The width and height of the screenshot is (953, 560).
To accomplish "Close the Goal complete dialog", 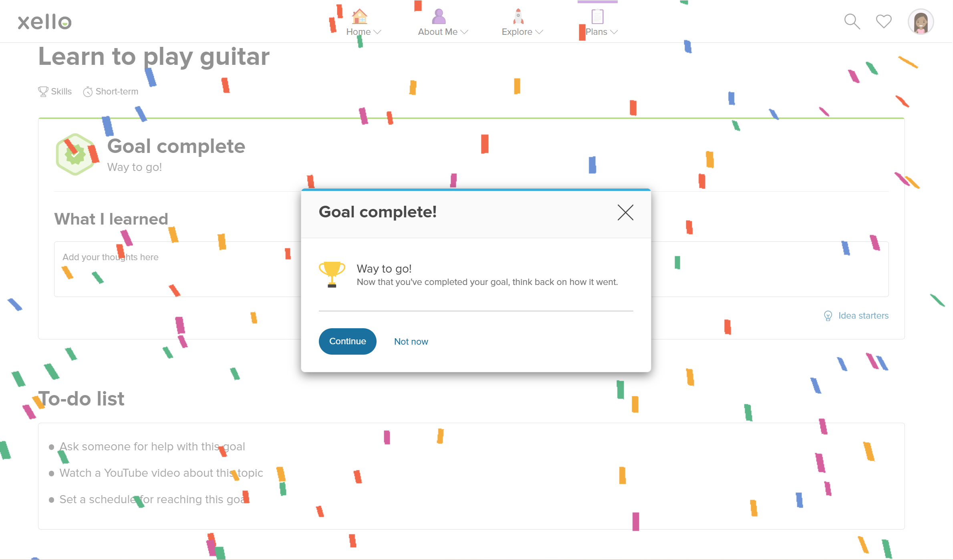I will tap(625, 213).
